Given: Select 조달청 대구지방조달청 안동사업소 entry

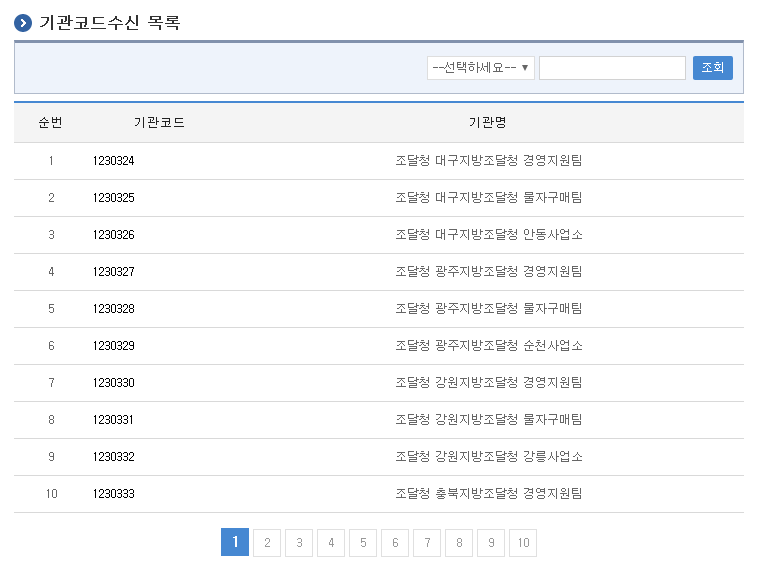Looking at the screenshot, I should 488,235.
